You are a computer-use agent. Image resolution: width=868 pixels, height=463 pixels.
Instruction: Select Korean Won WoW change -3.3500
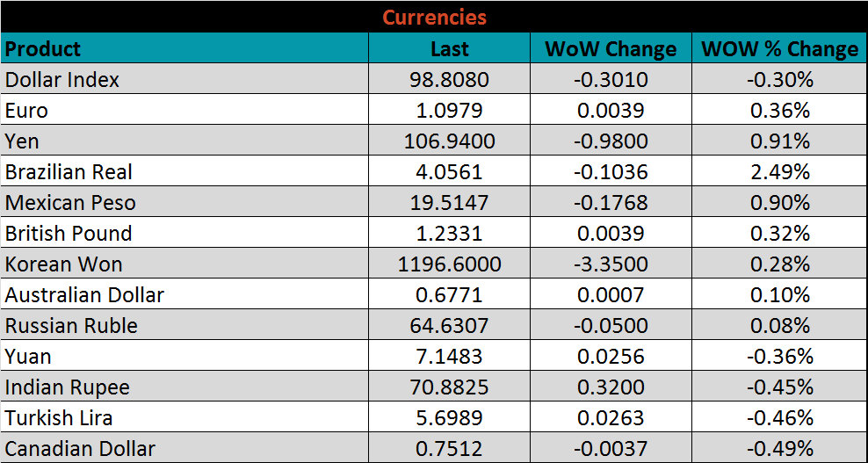point(611,264)
